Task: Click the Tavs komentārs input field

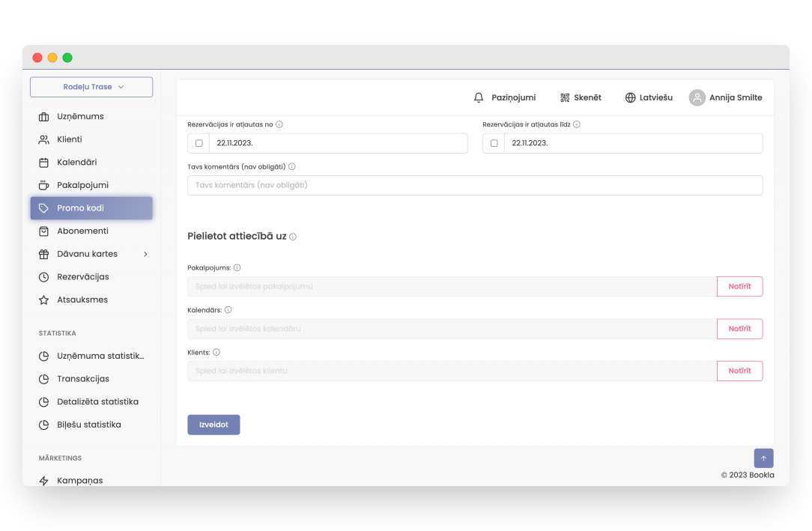Action: pyautogui.click(x=474, y=185)
